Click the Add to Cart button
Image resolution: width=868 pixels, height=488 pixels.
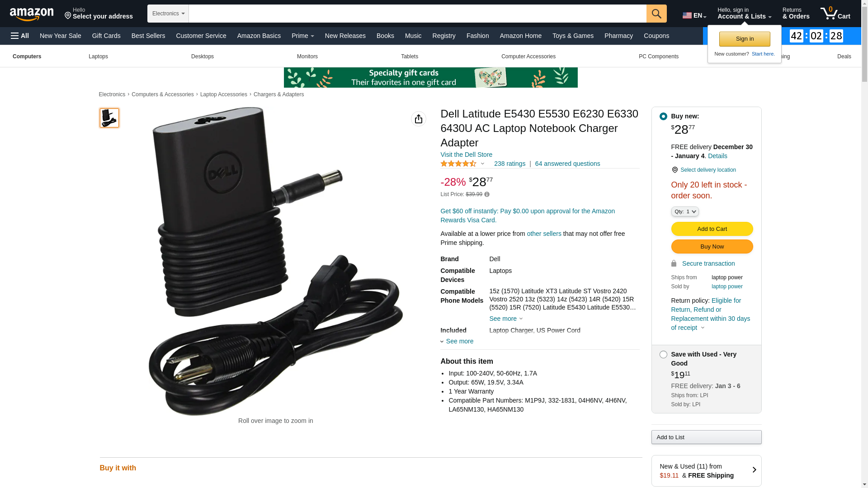pos(712,229)
